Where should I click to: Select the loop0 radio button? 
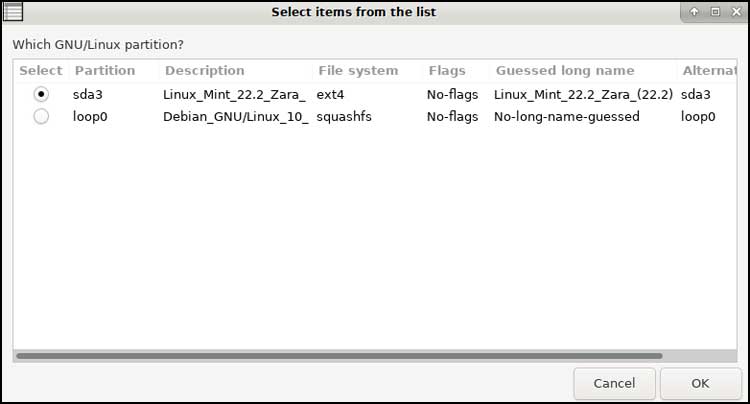(41, 117)
